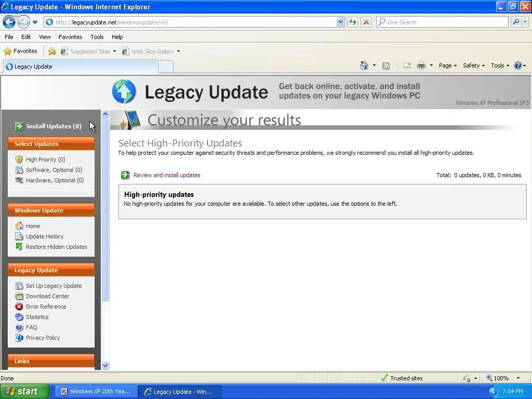The height and width of the screenshot is (399, 532).
Task: Click the Home icon in the command bar
Action: coord(364,65)
